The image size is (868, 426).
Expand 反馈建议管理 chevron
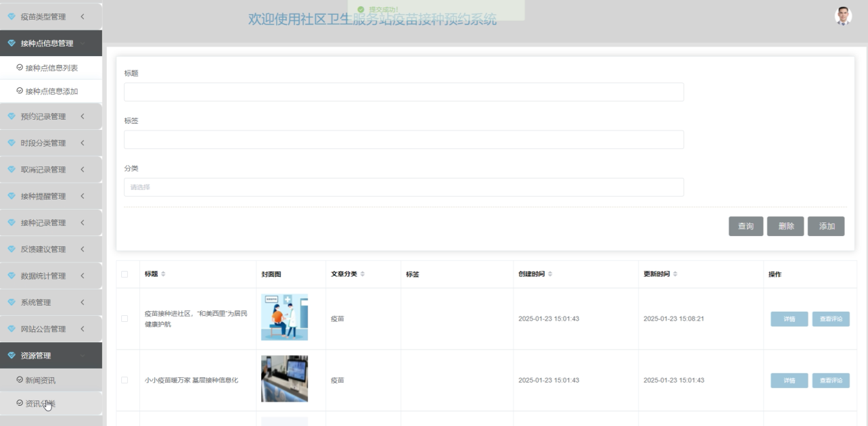(82, 249)
